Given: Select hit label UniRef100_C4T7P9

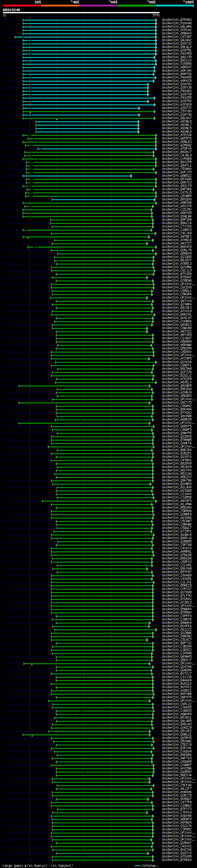Looking at the screenshot, I should click(177, 802).
